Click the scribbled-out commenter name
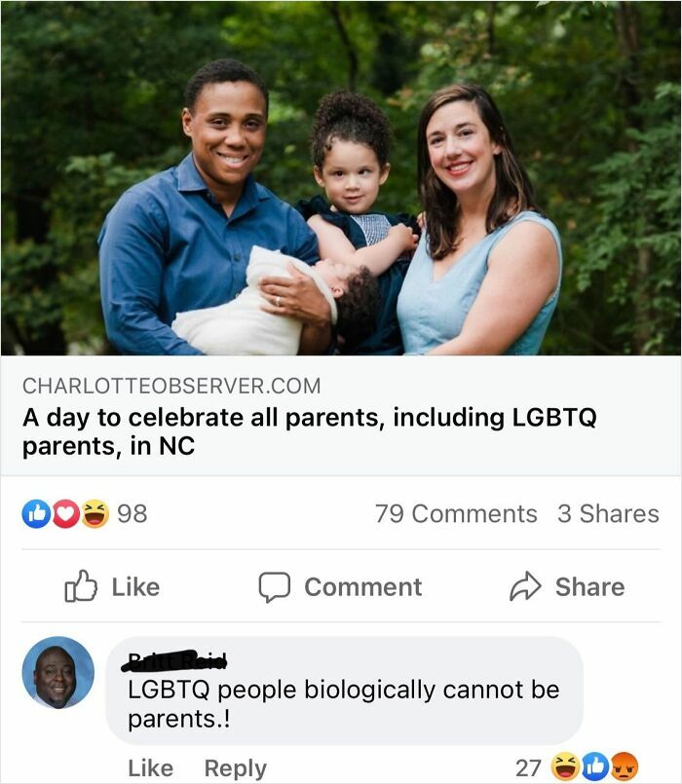Image resolution: width=682 pixels, height=784 pixels. coord(176,662)
